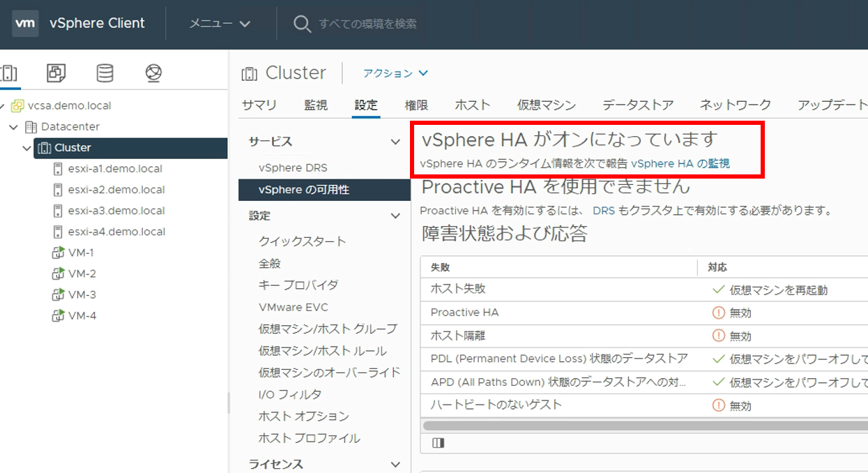Open the Networking inventory view icon

pyautogui.click(x=153, y=73)
